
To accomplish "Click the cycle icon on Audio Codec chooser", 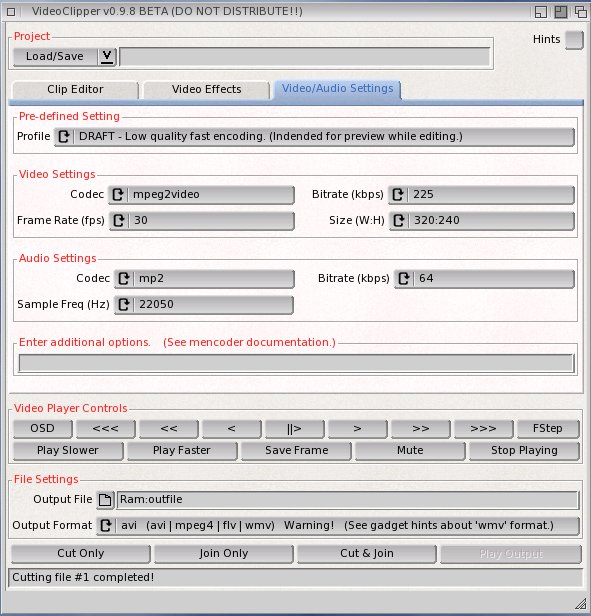I will (x=124, y=279).
